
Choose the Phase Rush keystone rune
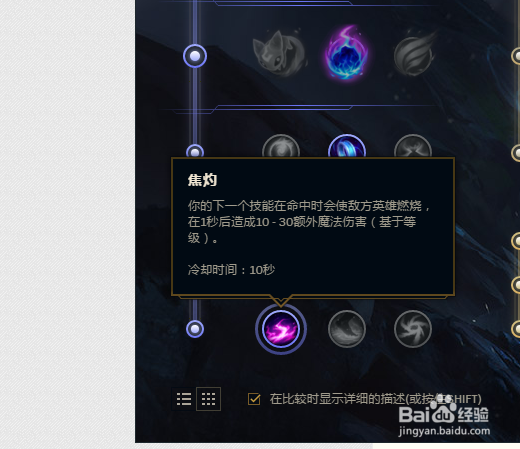[413, 54]
